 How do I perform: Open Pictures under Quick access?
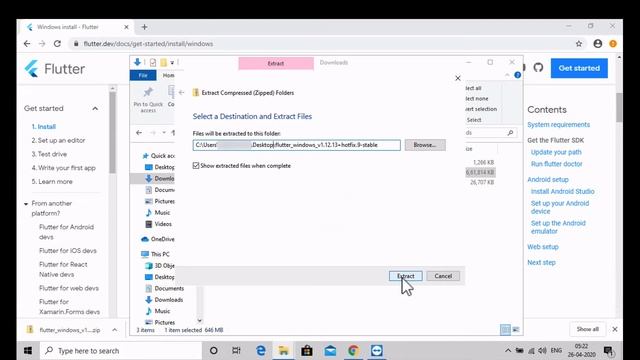[x=160, y=201]
